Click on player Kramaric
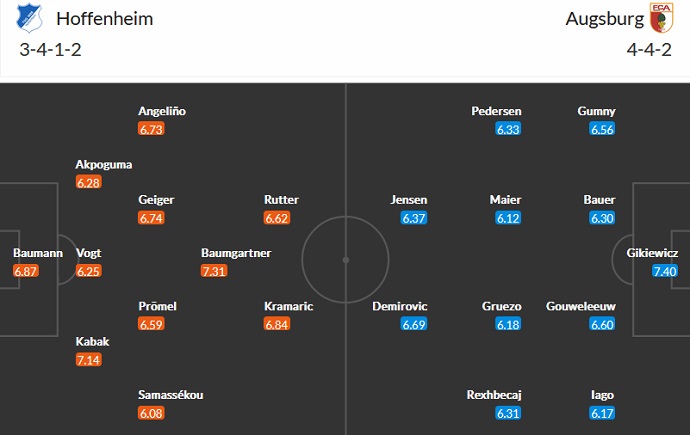The height and width of the screenshot is (435, 690). (x=289, y=306)
